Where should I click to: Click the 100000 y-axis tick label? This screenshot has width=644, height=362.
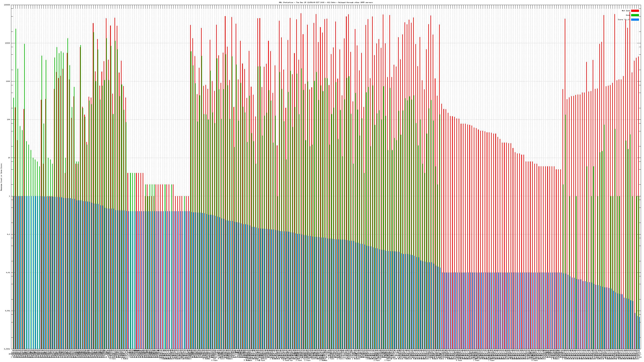point(7,5)
